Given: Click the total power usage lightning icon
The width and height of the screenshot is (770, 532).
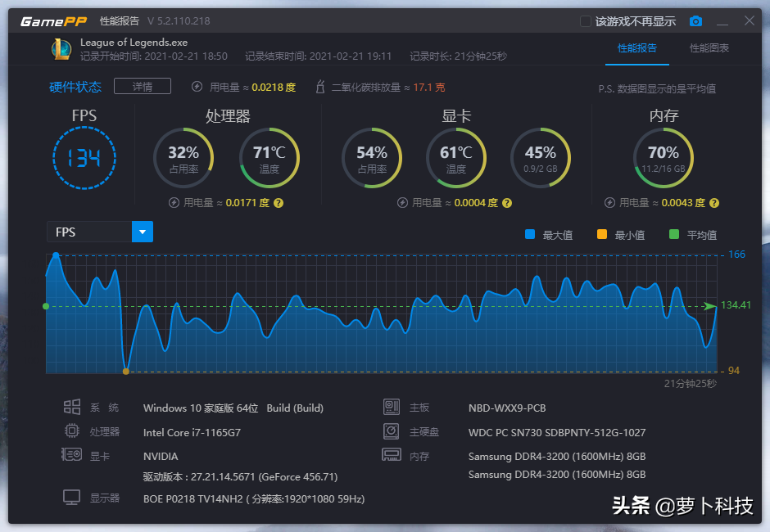Looking at the screenshot, I should [197, 87].
